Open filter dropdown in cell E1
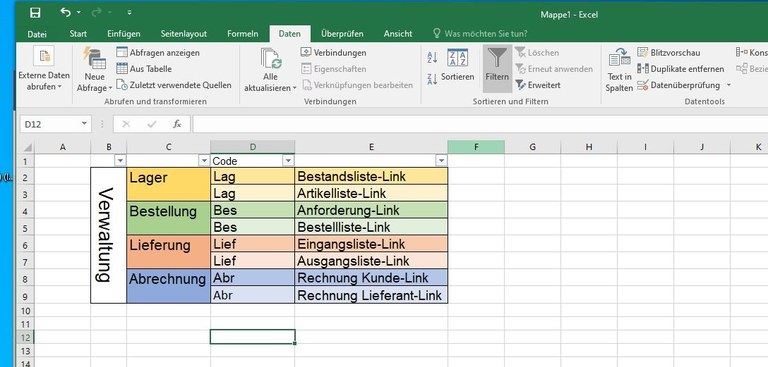Viewport: 768px width, 367px height. click(441, 161)
